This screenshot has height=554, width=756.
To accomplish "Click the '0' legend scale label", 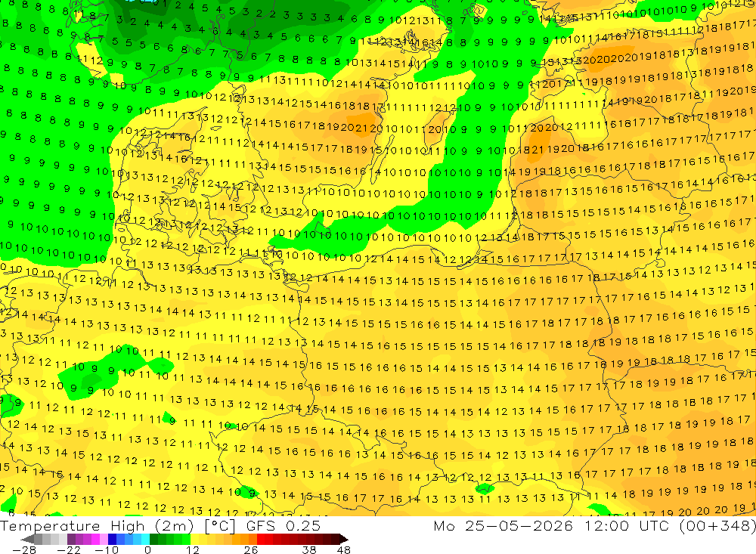I will coord(147,549).
